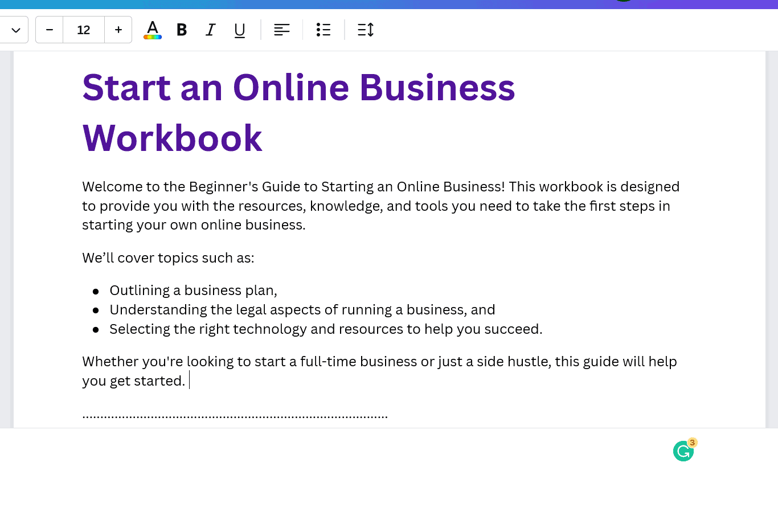Viewport: 778px width, 532px height.
Task: Click the dotted line below the text
Action: click(235, 417)
